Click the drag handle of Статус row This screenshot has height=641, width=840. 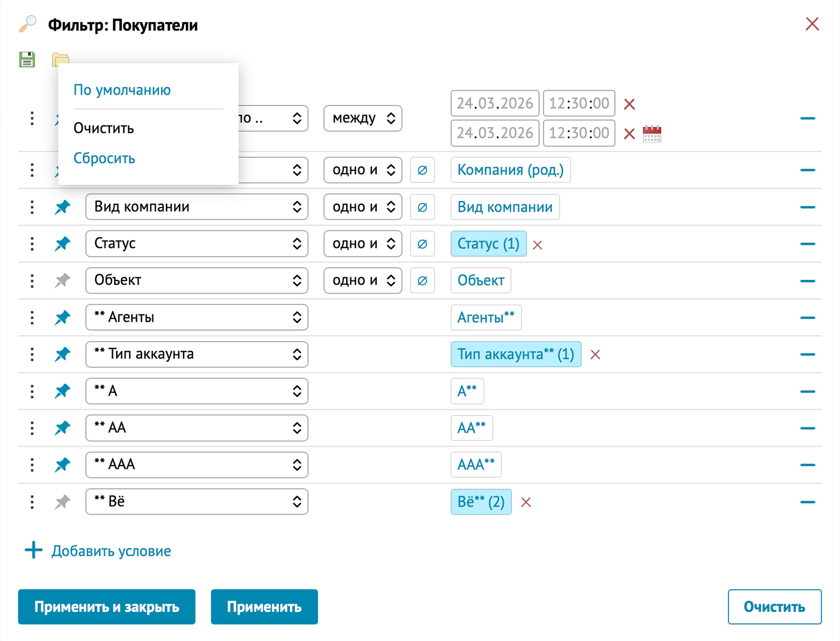click(32, 244)
